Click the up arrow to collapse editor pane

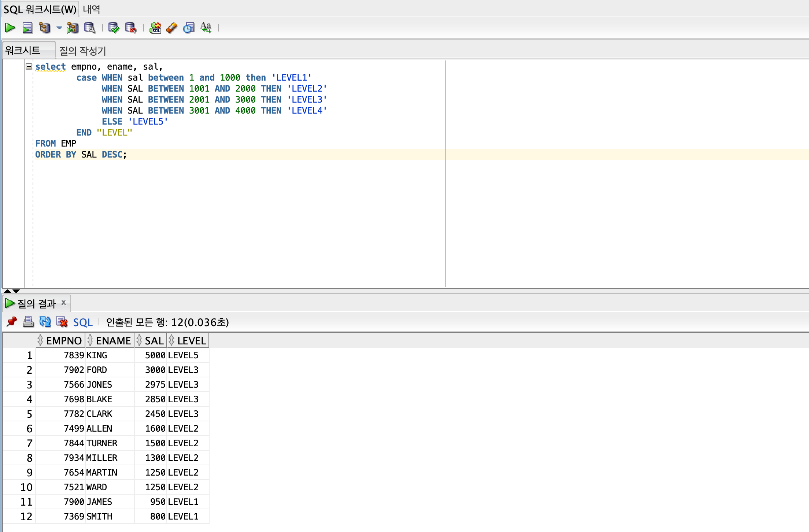(7, 291)
